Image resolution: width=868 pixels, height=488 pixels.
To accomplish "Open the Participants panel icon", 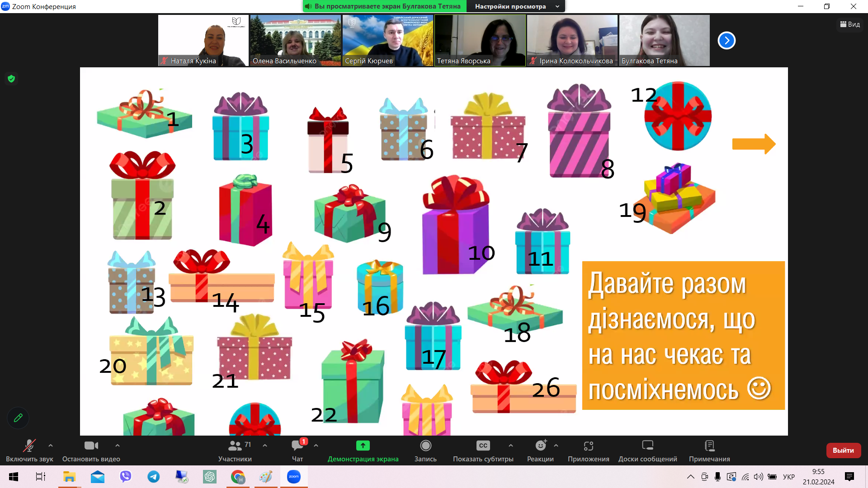I will [x=235, y=446].
